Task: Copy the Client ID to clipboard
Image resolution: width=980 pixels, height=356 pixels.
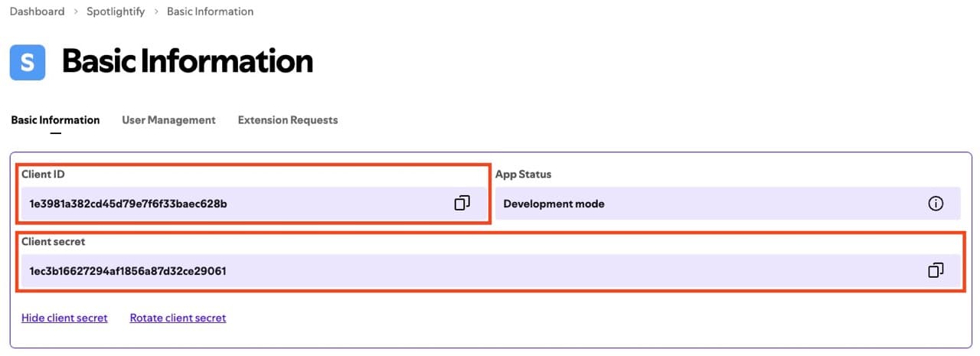Action: (462, 204)
